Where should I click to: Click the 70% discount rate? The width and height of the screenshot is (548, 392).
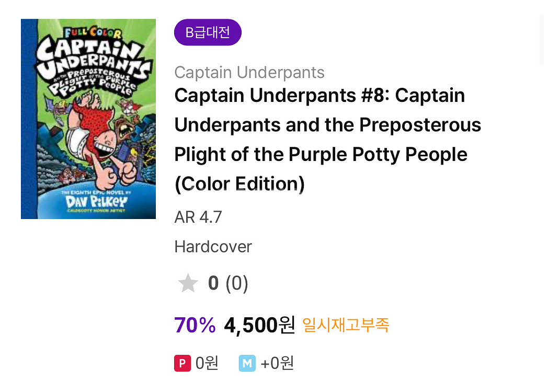[195, 325]
